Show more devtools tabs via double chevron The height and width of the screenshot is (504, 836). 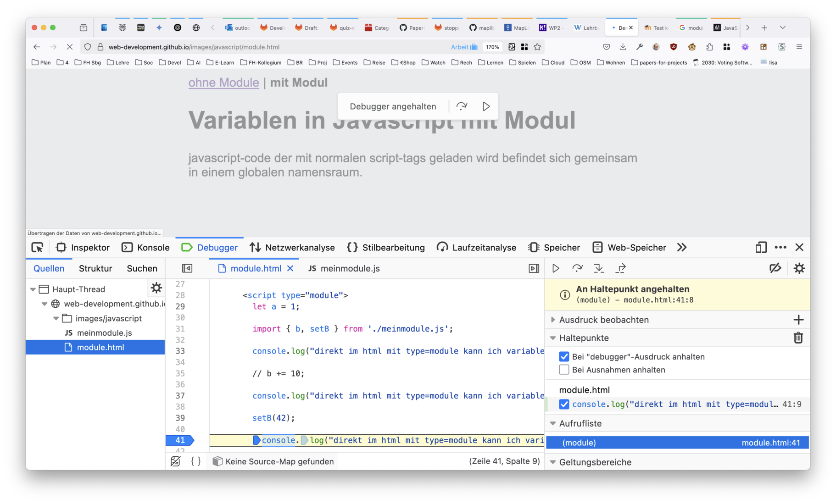point(682,248)
